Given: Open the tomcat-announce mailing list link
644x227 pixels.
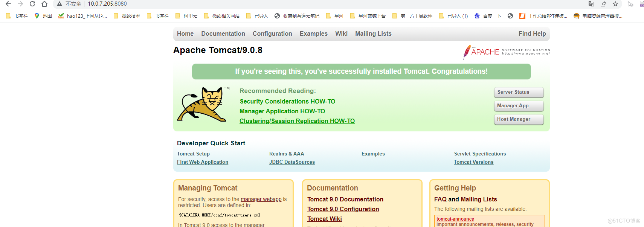Looking at the screenshot, I should (455, 219).
